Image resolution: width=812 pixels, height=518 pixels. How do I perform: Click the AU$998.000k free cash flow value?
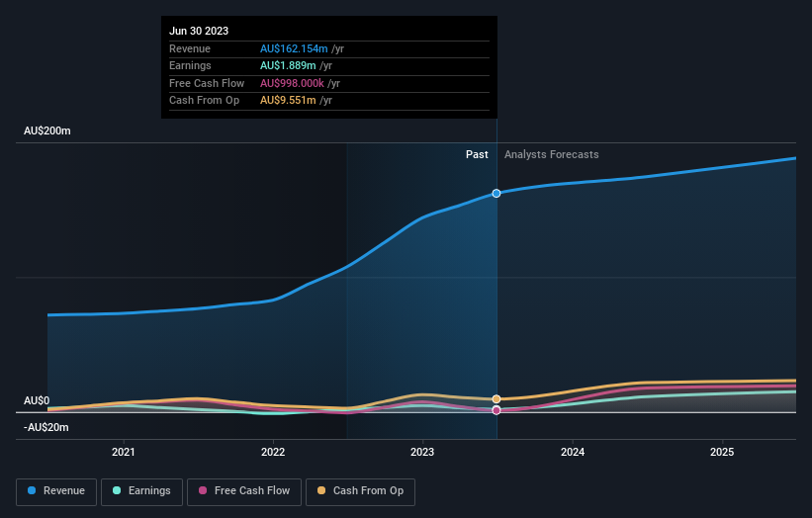[292, 83]
